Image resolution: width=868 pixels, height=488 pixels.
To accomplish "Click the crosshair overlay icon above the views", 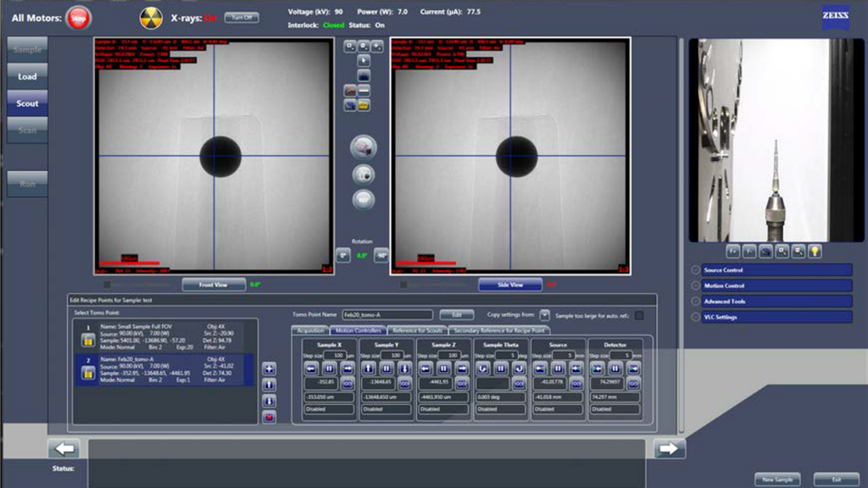I will click(x=362, y=75).
